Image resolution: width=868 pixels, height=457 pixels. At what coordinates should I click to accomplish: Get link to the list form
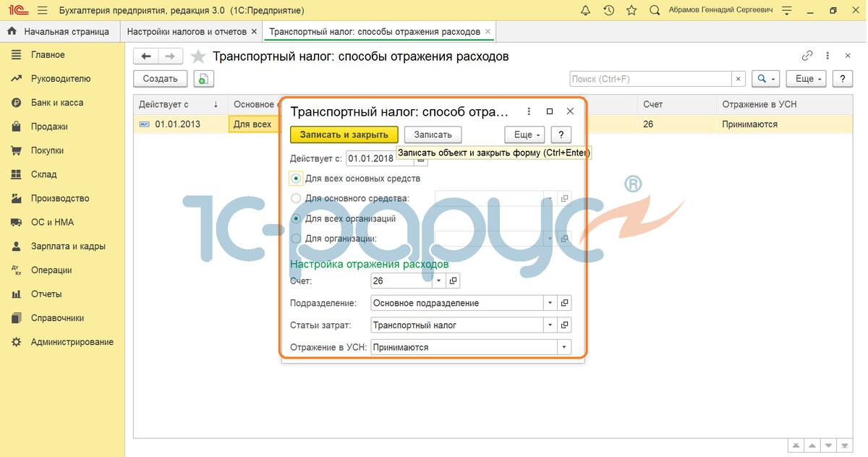(807, 56)
